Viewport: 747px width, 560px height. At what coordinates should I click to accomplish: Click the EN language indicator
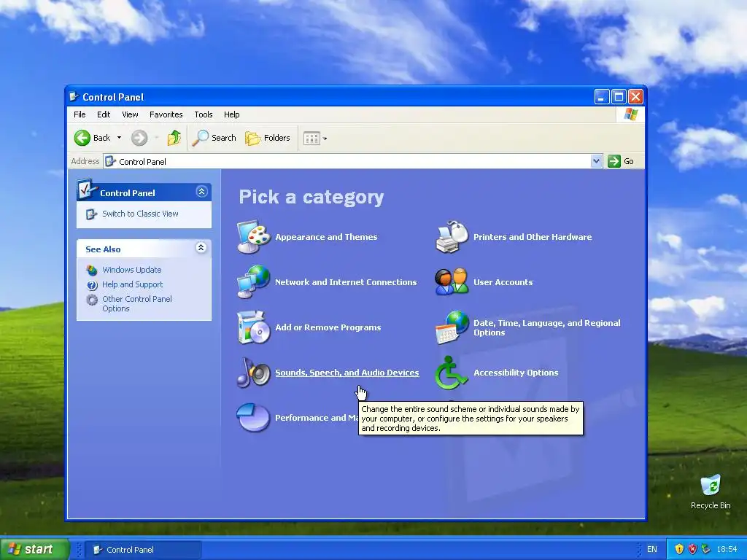(651, 549)
